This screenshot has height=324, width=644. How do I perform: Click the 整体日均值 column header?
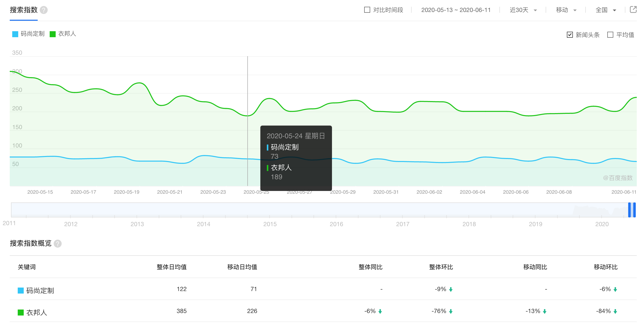click(171, 267)
